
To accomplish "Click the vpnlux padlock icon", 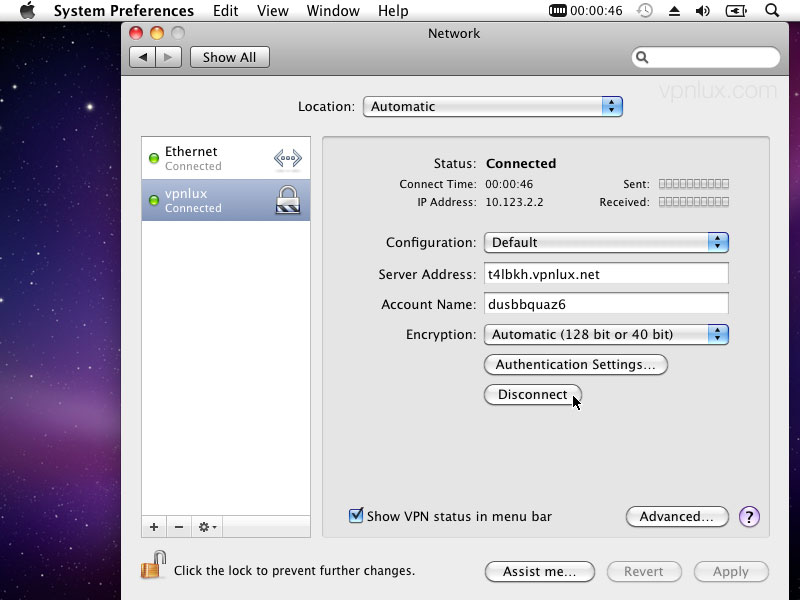I will pos(288,199).
